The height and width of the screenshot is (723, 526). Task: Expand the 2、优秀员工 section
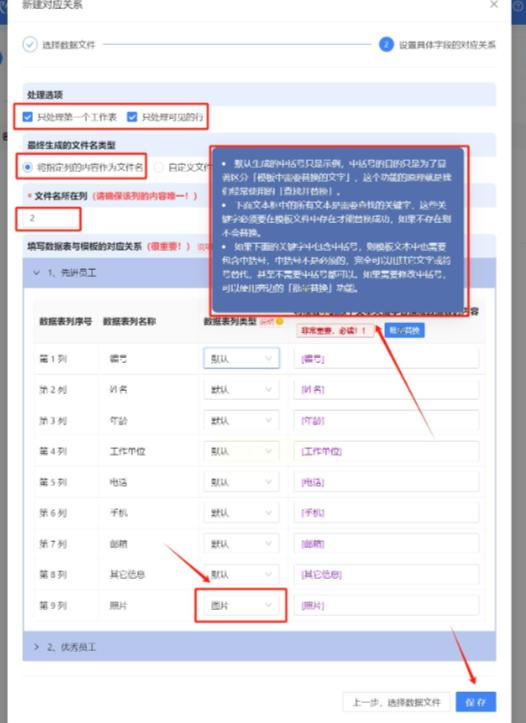[36, 647]
